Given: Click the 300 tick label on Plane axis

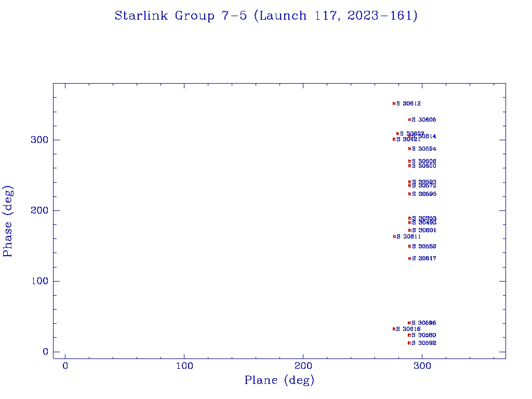Looking at the screenshot, I should coord(422,366).
